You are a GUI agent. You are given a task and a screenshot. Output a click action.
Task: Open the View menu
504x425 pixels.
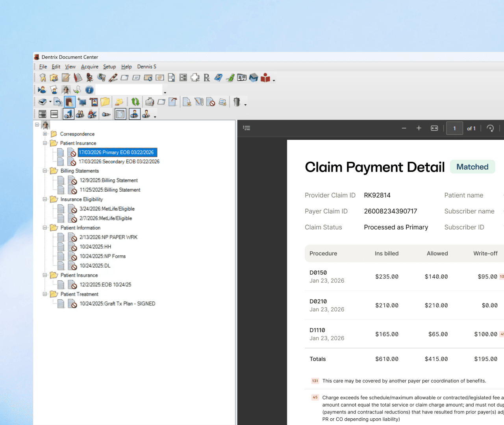[70, 67]
